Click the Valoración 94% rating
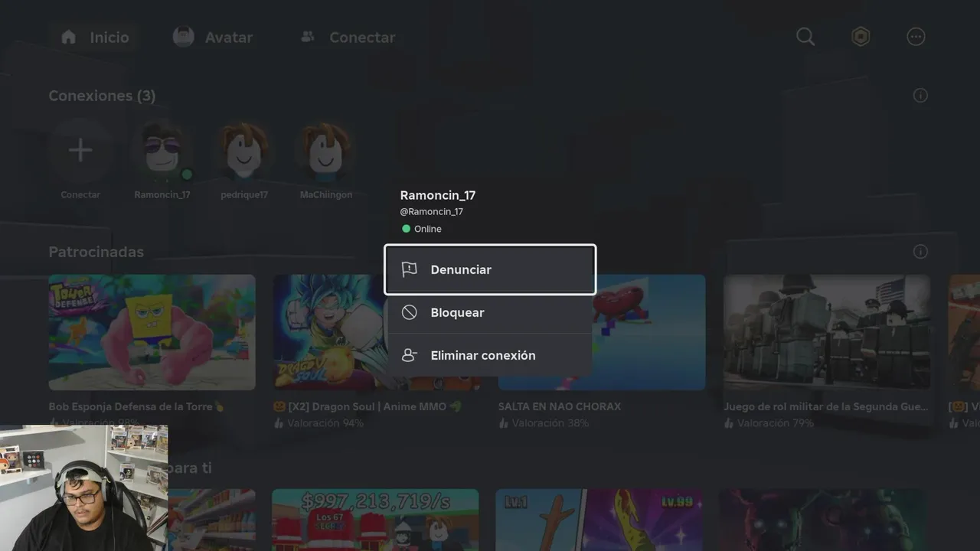 (x=318, y=423)
